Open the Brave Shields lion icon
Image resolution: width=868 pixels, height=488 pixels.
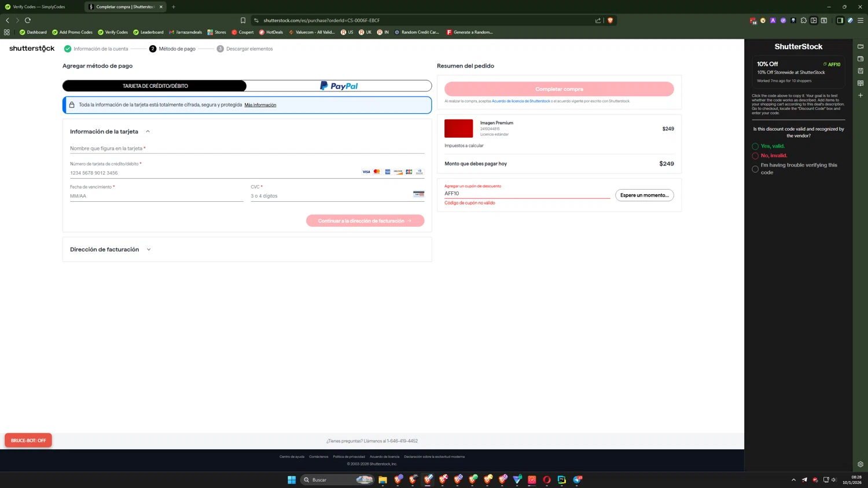(610, 20)
